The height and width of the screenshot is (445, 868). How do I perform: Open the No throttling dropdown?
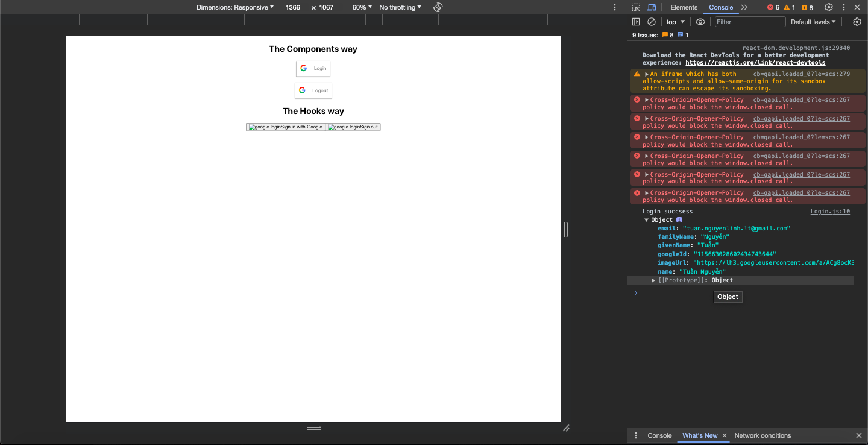(400, 7)
